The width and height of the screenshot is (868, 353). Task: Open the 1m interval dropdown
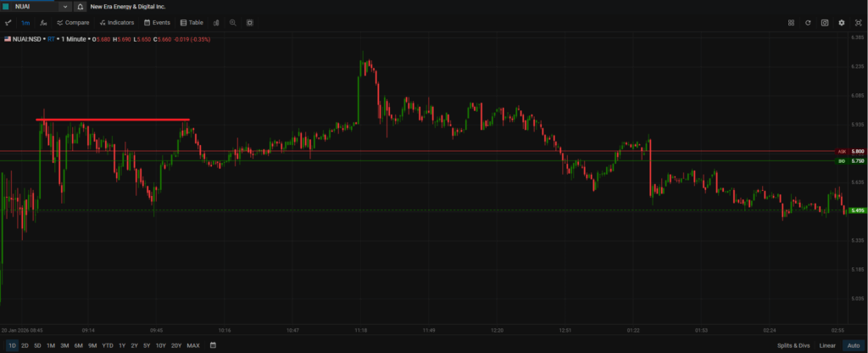[25, 23]
